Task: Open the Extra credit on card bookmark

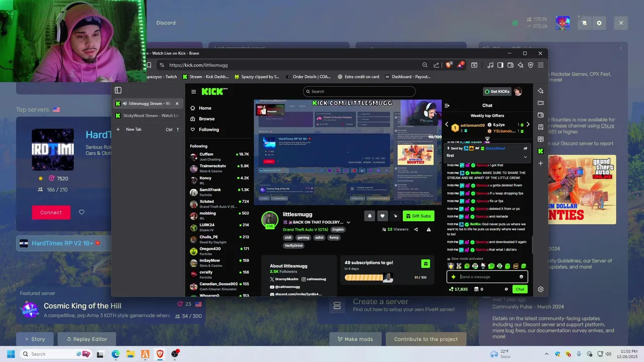Action: (x=358, y=77)
